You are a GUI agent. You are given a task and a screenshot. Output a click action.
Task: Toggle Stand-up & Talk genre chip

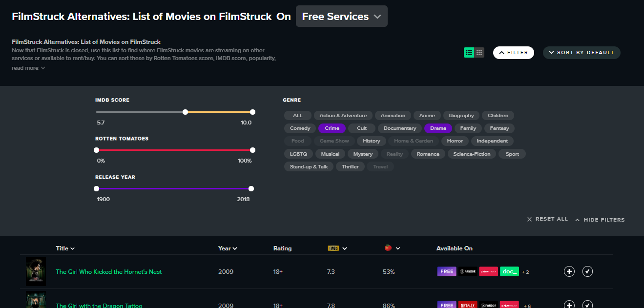point(309,166)
